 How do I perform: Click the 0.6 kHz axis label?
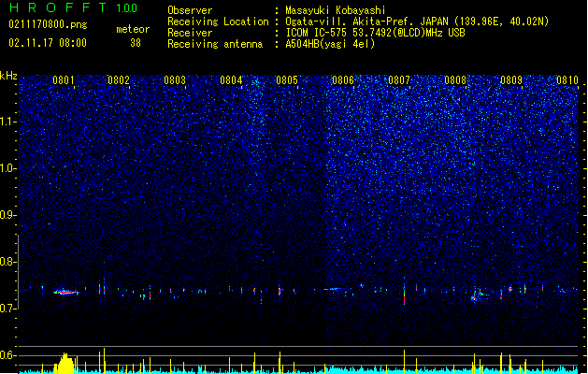(8, 355)
